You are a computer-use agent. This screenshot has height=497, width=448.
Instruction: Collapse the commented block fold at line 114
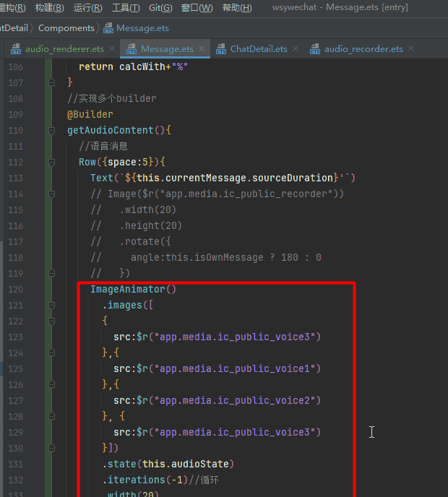pos(51,194)
